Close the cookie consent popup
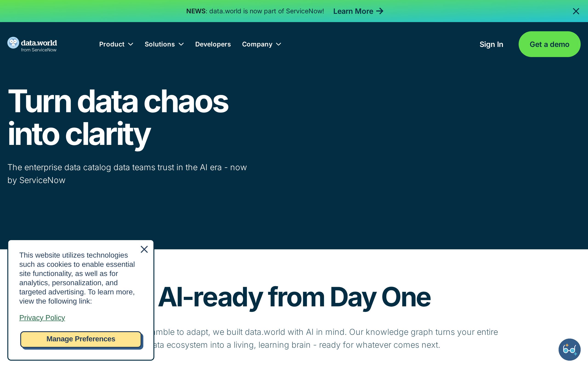 click(x=144, y=249)
